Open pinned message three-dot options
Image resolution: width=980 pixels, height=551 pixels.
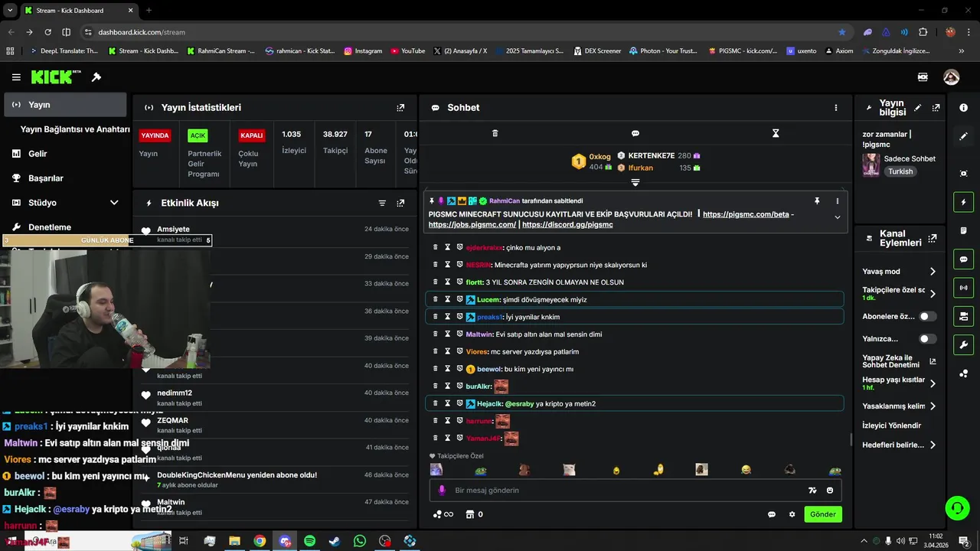pos(838,201)
